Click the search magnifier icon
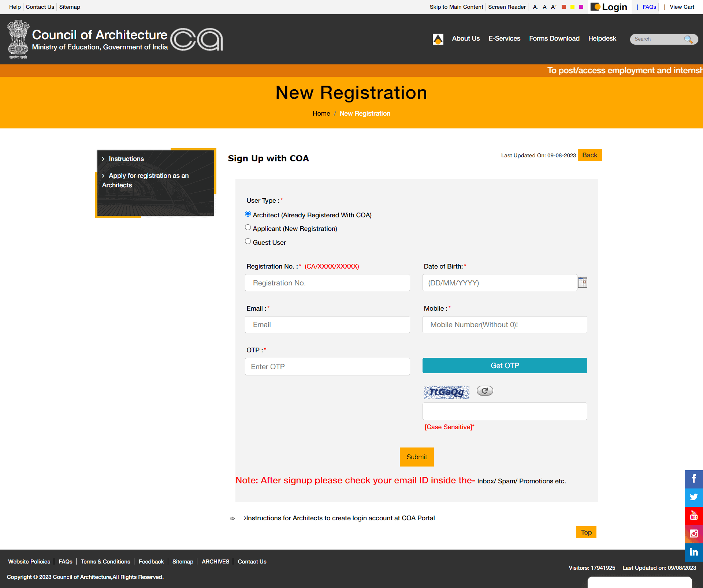The height and width of the screenshot is (588, 703). click(688, 39)
